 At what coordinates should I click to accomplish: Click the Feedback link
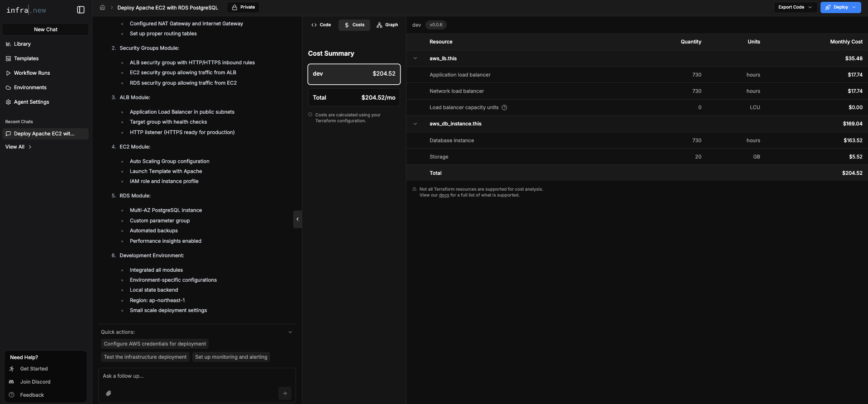pyautogui.click(x=32, y=395)
